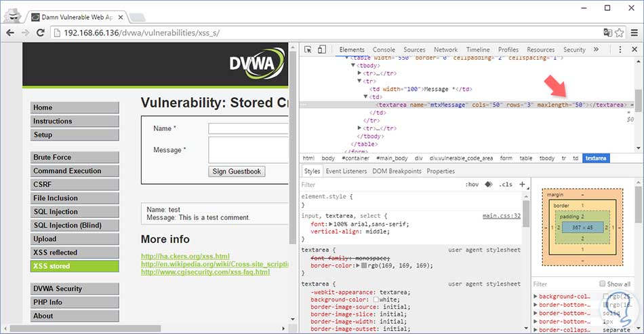Toggle device toolbar icon in DevTools
The image size is (644, 334).
point(321,50)
